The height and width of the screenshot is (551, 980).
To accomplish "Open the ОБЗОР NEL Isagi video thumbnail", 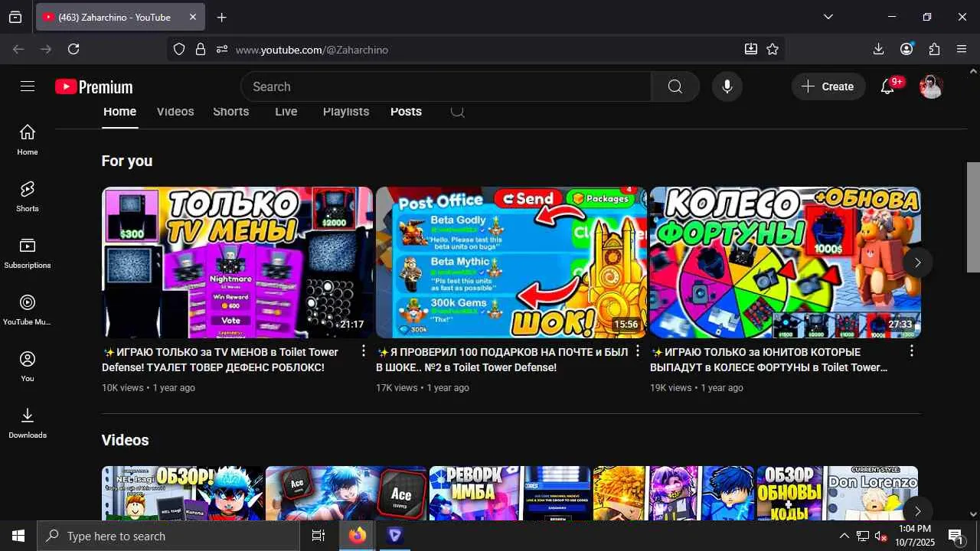I will pyautogui.click(x=182, y=494).
